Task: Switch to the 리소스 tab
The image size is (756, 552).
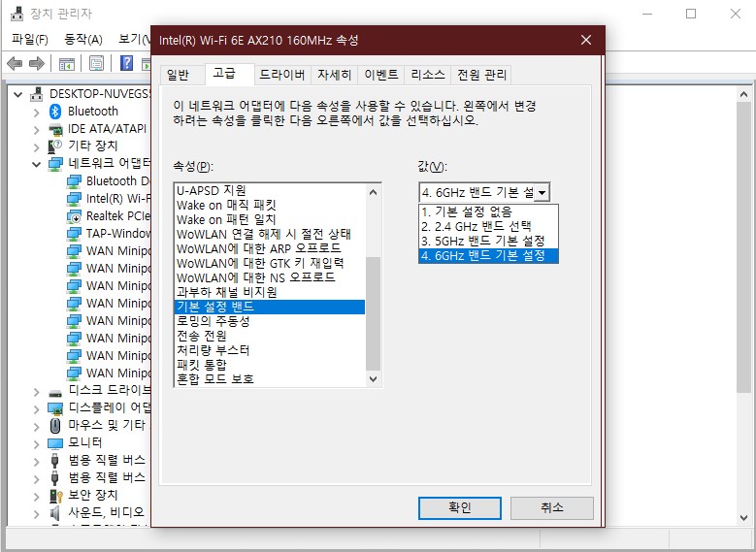Action: click(x=428, y=75)
